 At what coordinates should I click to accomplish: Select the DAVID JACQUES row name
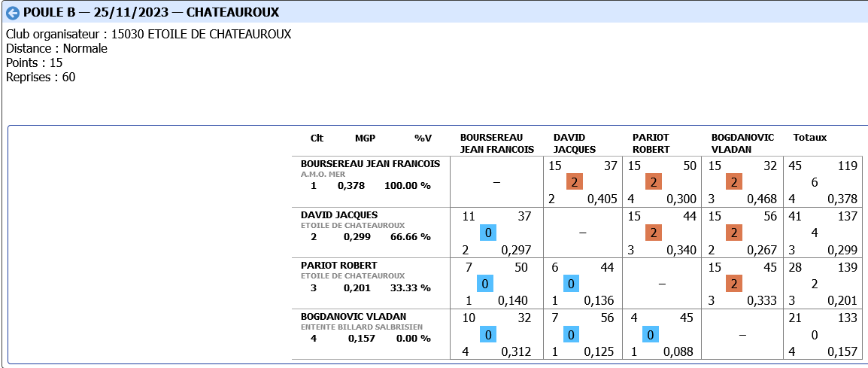(339, 215)
